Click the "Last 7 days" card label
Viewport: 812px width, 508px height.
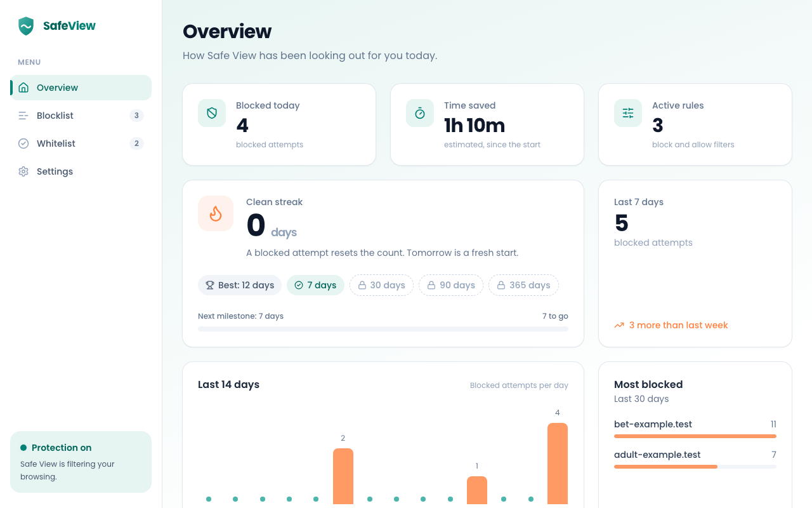639,202
